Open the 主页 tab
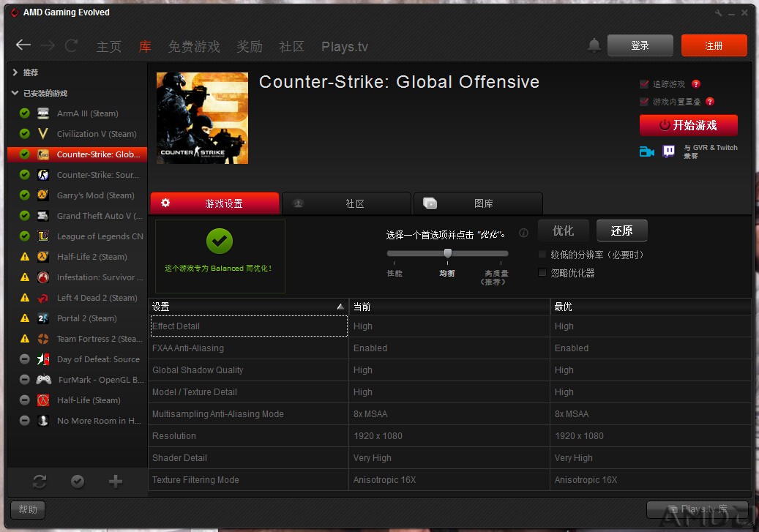Image resolution: width=759 pixels, height=532 pixels. pyautogui.click(x=109, y=47)
